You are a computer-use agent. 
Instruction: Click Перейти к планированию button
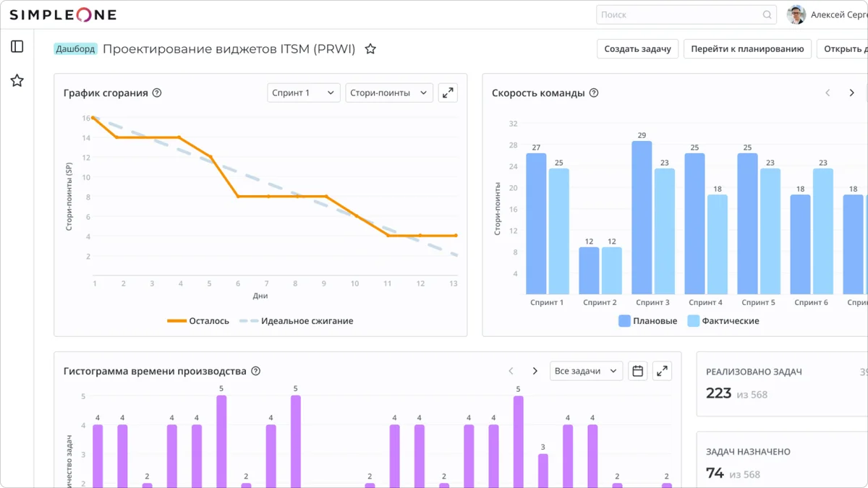pos(747,49)
